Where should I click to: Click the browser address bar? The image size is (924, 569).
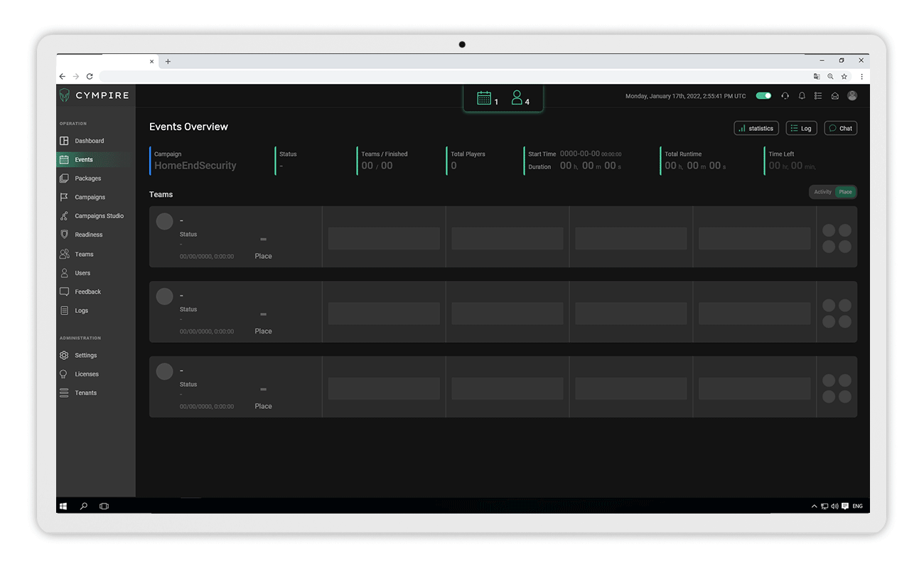click(x=455, y=76)
